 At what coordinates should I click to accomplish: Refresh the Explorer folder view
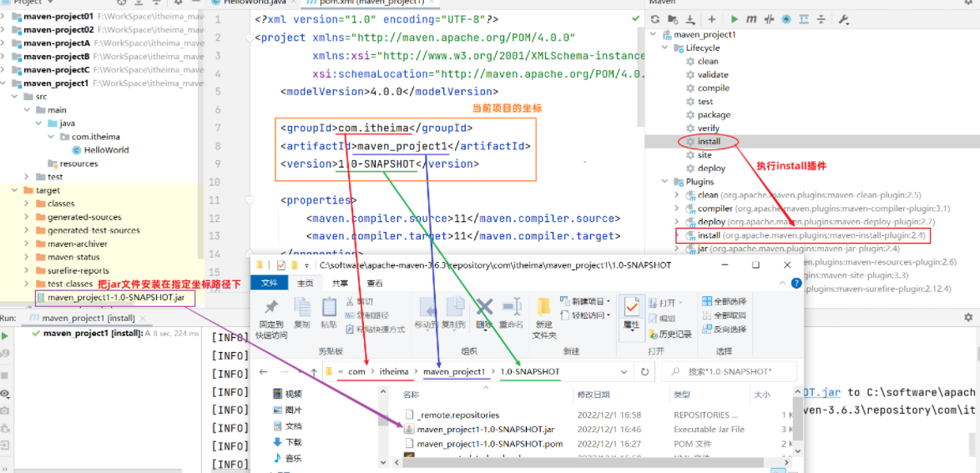644,372
